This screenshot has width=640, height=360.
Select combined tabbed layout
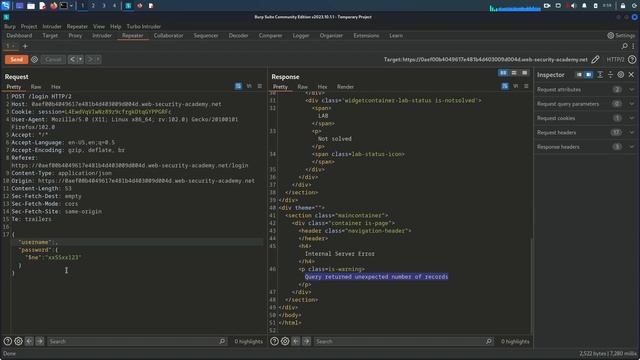[524, 73]
